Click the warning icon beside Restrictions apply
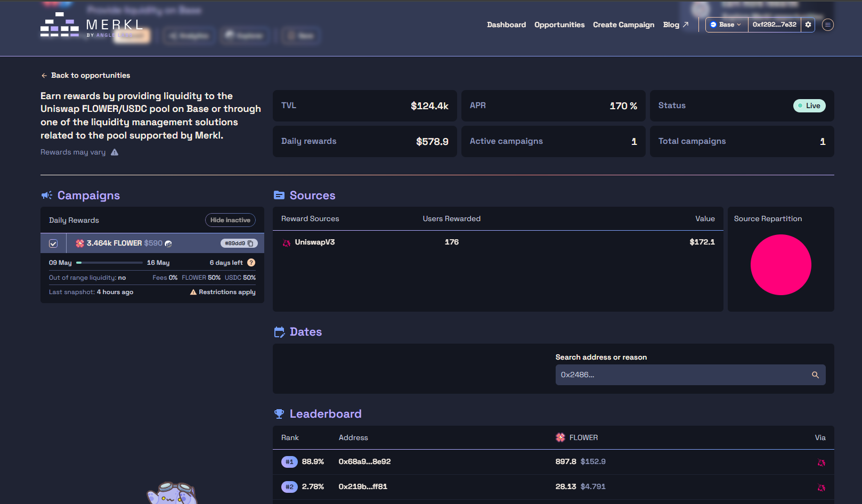The image size is (862, 504). click(193, 292)
